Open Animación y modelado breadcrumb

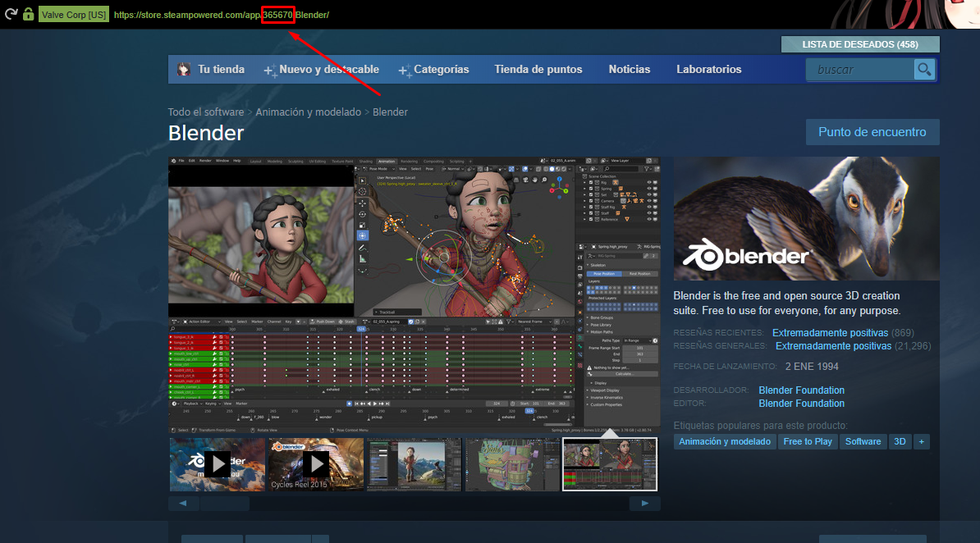308,112
